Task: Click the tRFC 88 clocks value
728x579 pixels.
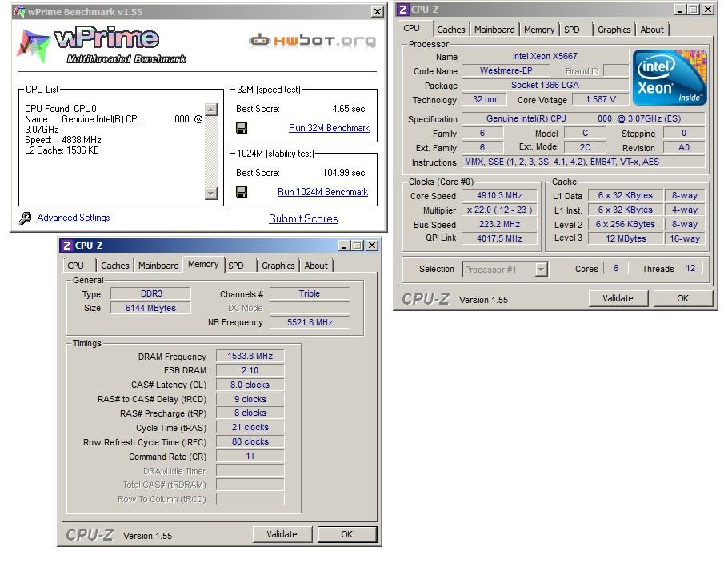Action: 250,441
